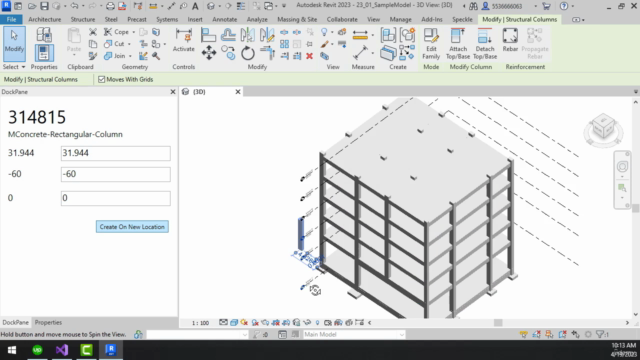Open the File menu
The width and height of the screenshot is (640, 360).
click(x=11, y=19)
